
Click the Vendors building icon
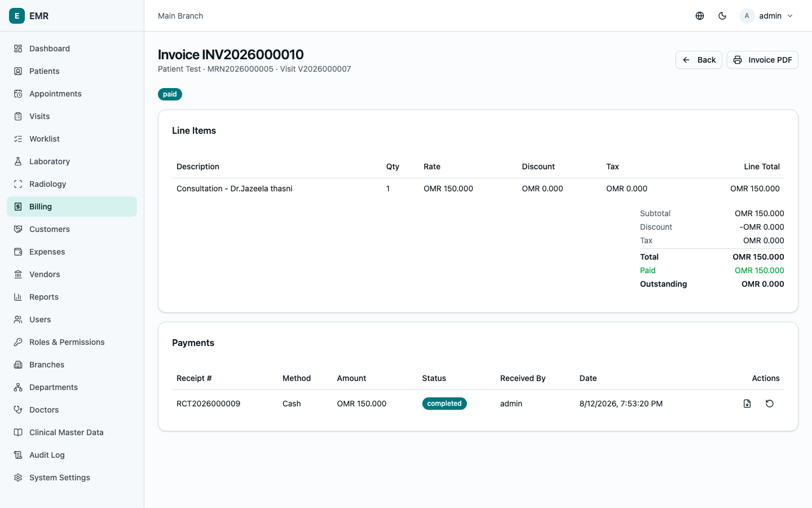(18, 274)
